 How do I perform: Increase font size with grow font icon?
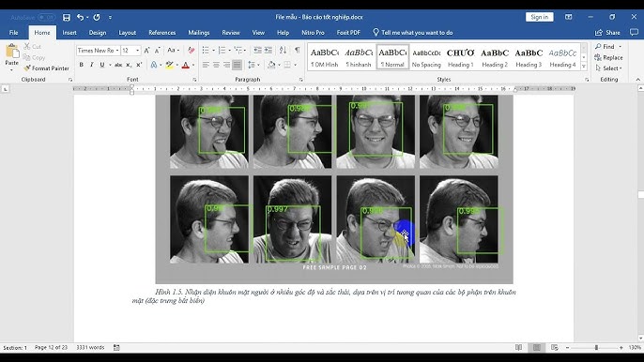pos(146,50)
